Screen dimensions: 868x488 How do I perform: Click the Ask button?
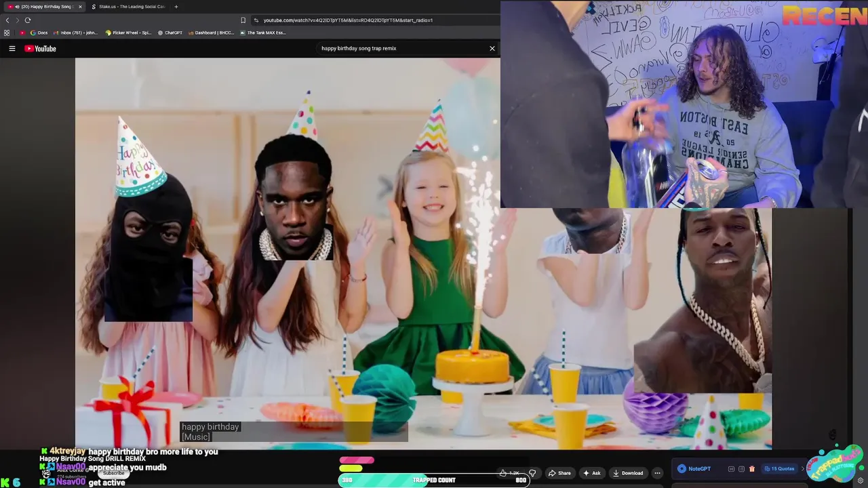tap(592, 473)
